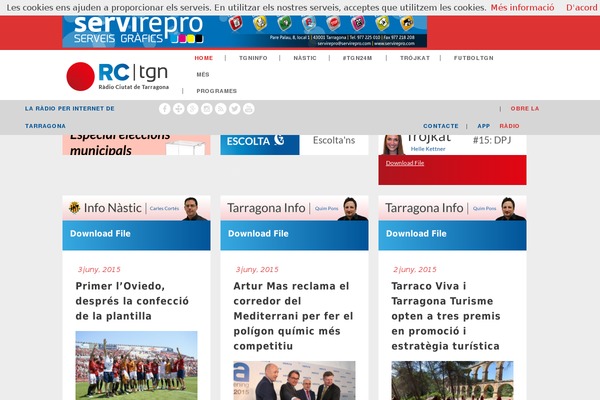Click the Carles Cortés presenter name
This screenshot has height=400, width=600.
(165, 208)
